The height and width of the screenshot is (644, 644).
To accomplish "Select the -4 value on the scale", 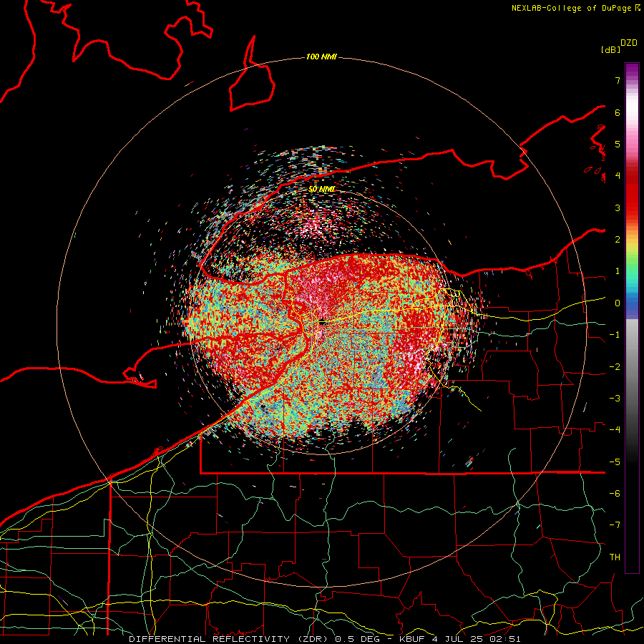I will tap(615, 429).
